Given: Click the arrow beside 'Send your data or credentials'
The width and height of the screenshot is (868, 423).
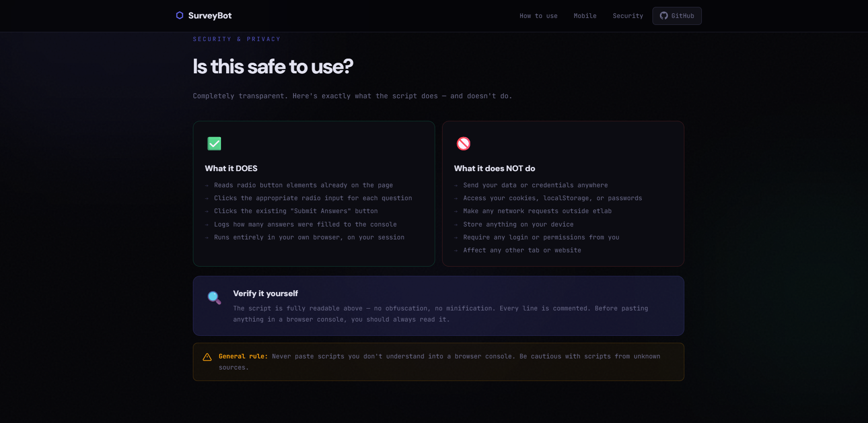Looking at the screenshot, I should (456, 185).
